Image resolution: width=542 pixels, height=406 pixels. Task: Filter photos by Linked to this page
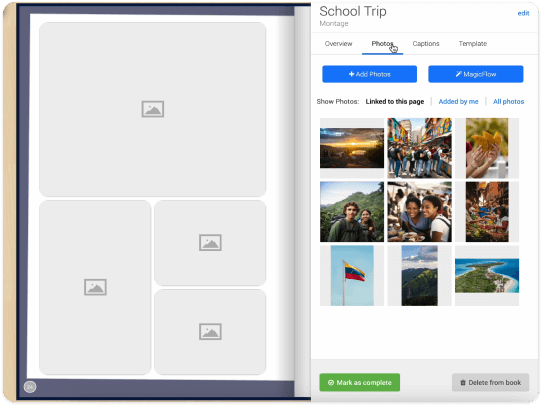click(394, 101)
